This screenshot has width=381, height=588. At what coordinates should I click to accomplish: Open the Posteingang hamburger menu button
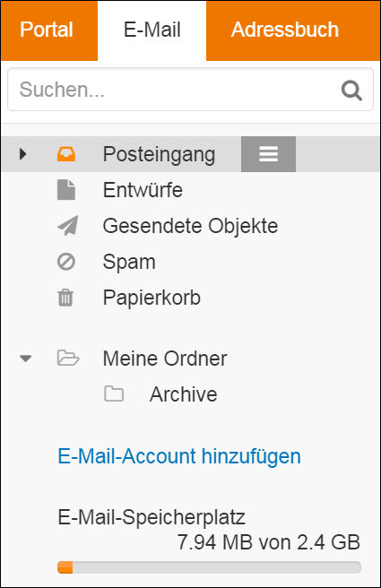pos(269,154)
